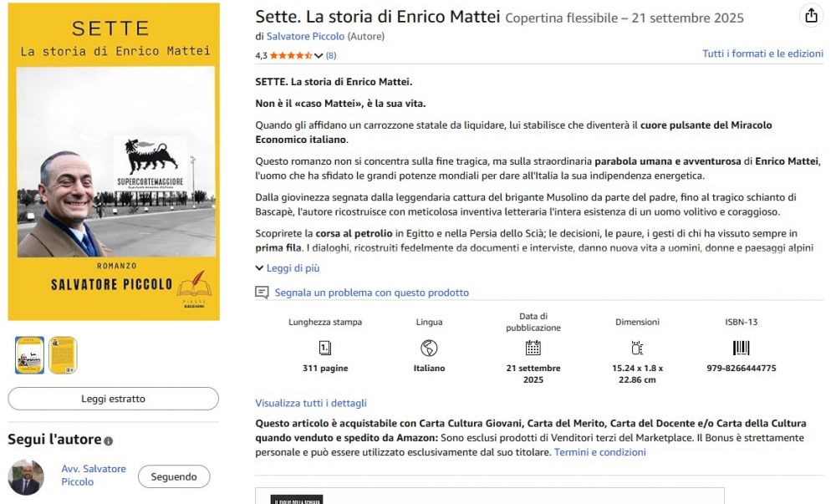Click the share icon at top right

click(811, 16)
